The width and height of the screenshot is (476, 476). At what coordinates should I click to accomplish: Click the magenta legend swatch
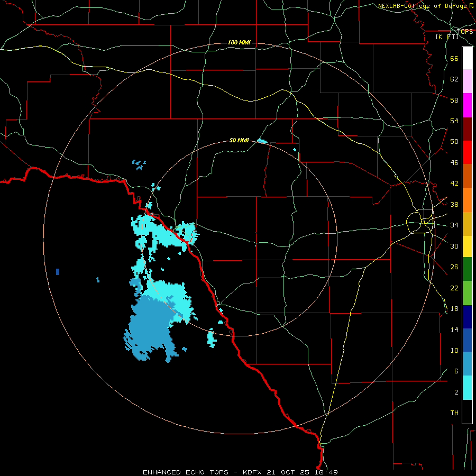[467, 105]
